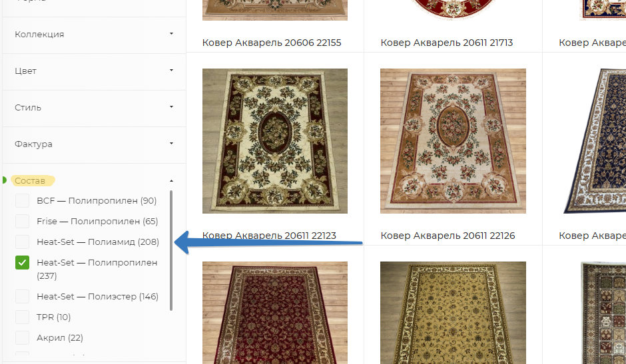Screen dimensions: 626x364
Task: Click the dark red patterned carpet thumbnail
Action: pos(274,313)
